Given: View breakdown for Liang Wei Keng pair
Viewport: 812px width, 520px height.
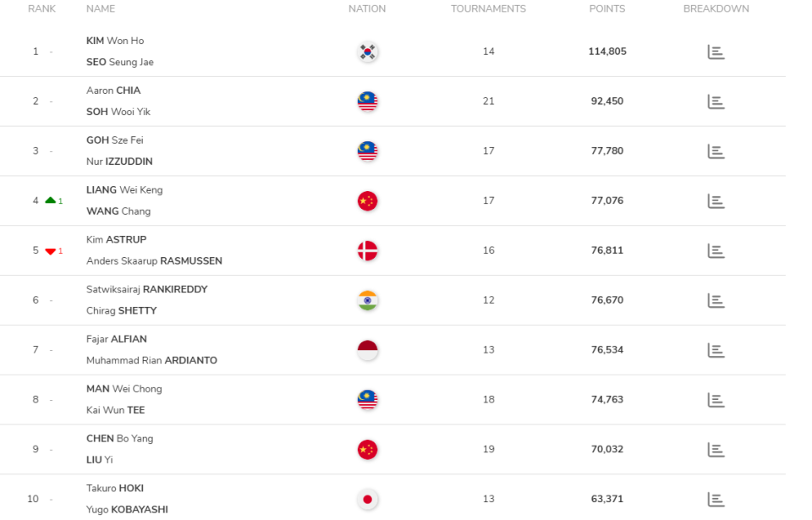Looking at the screenshot, I should point(716,201).
